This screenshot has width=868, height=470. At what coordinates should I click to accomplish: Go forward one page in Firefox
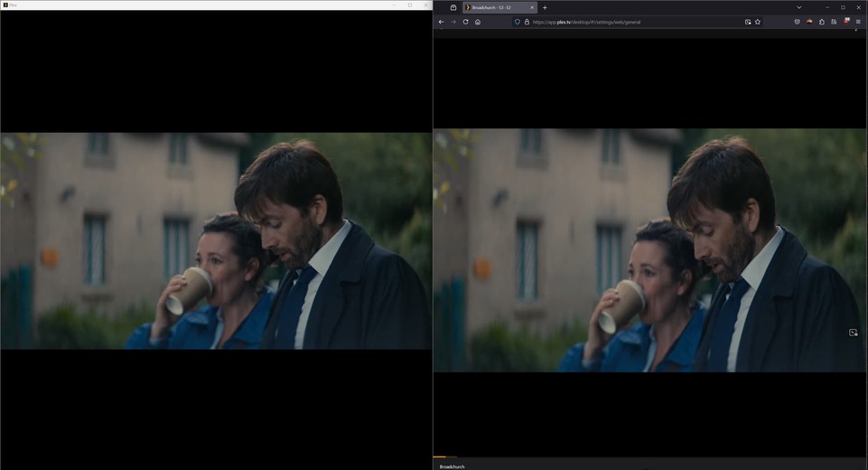pos(453,22)
